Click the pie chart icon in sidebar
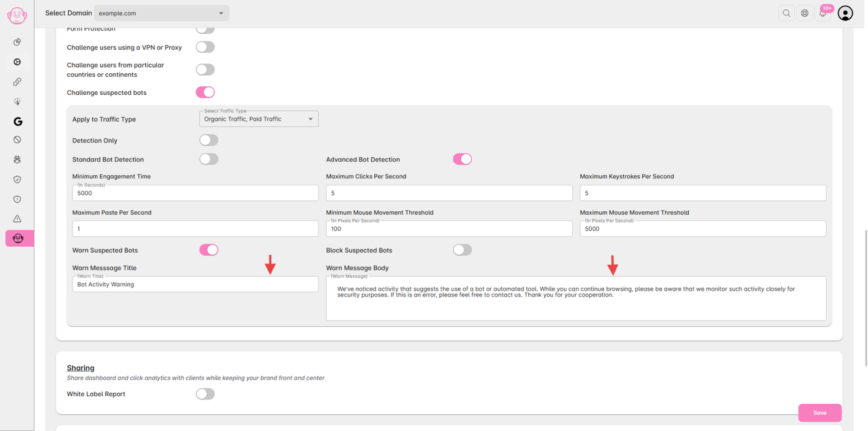The image size is (868, 431). coord(17,42)
